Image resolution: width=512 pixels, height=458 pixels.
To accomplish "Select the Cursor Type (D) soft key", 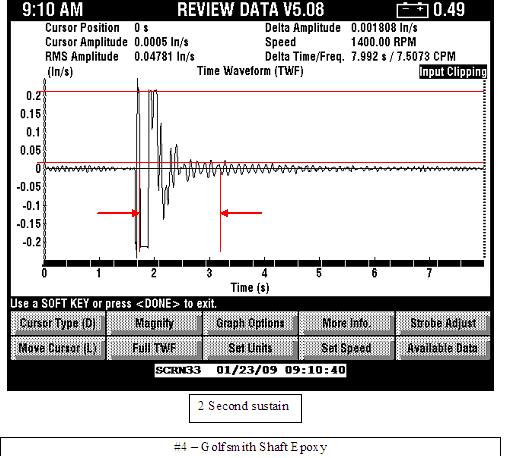I will point(58,323).
